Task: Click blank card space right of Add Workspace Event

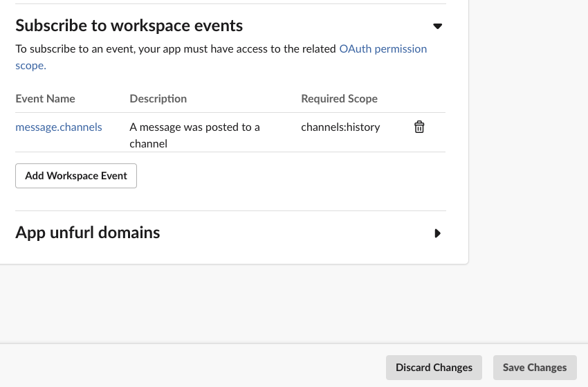Action: (291, 176)
